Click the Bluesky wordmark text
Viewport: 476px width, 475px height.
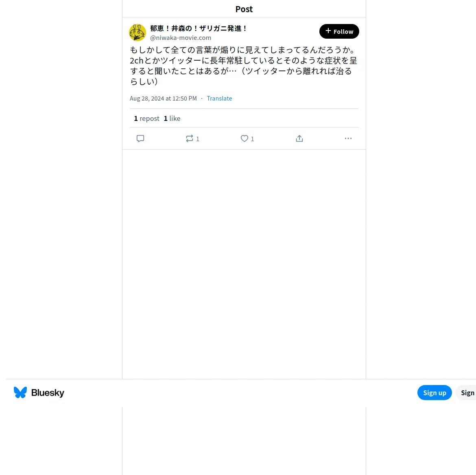coord(48,393)
